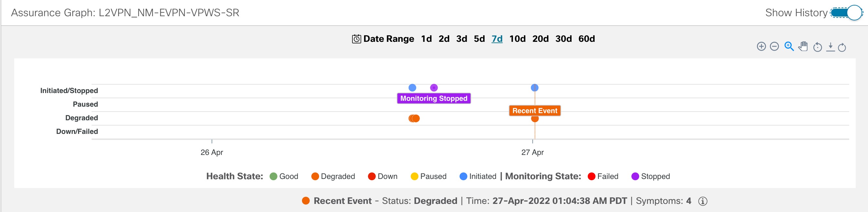Viewport: 868px width, 212px height.
Task: Select the 1d date range
Action: (x=426, y=39)
